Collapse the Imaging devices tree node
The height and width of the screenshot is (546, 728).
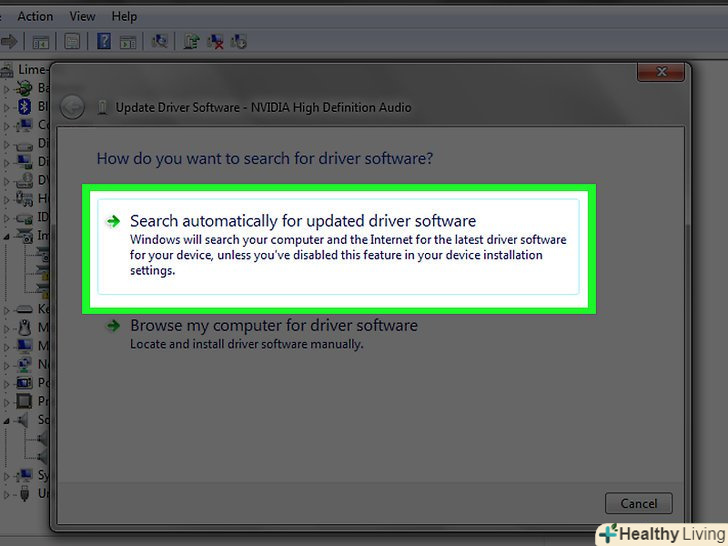(6, 237)
